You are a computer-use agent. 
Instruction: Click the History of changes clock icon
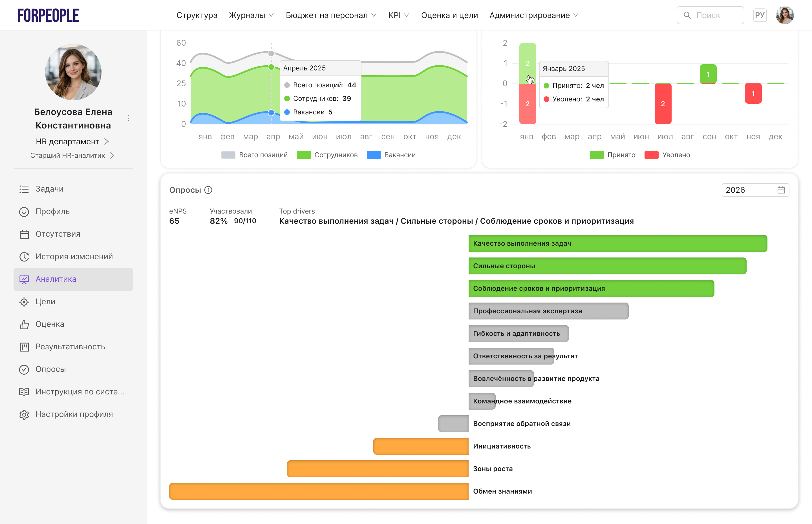click(24, 257)
